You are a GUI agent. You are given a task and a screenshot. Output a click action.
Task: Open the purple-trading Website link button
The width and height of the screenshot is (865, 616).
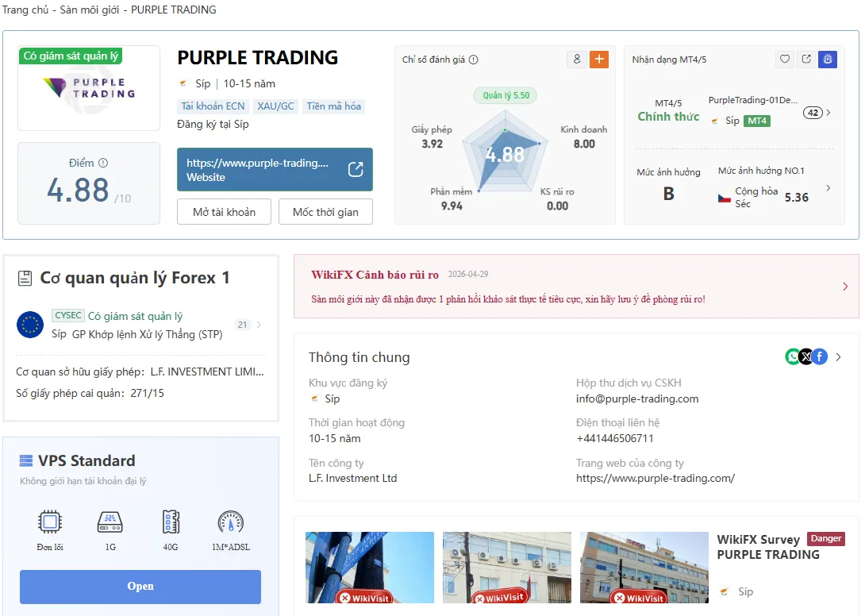click(275, 169)
